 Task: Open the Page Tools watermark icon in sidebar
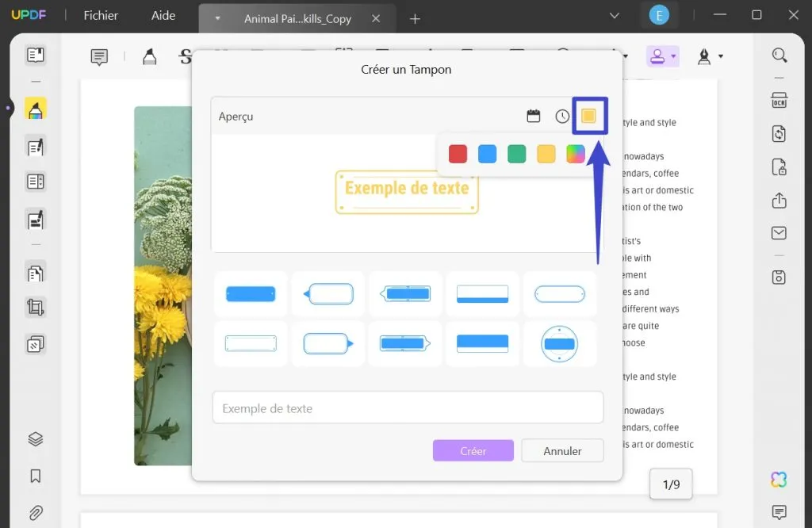coord(35,344)
